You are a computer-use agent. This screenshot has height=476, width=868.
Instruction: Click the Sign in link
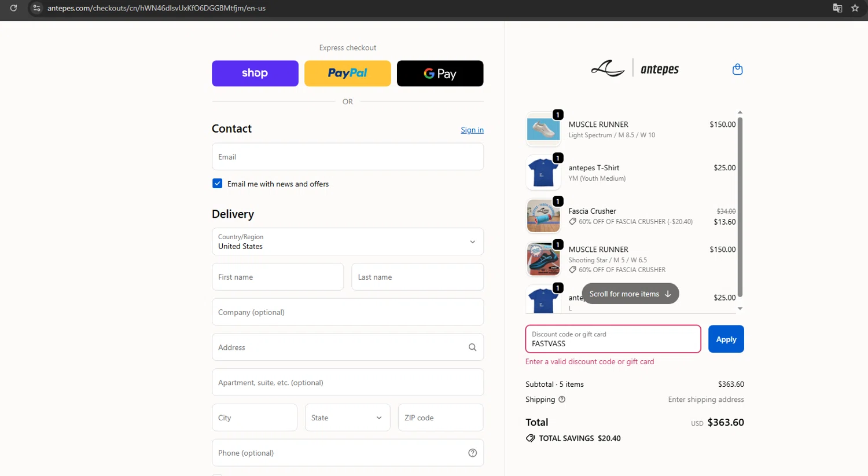click(x=472, y=130)
